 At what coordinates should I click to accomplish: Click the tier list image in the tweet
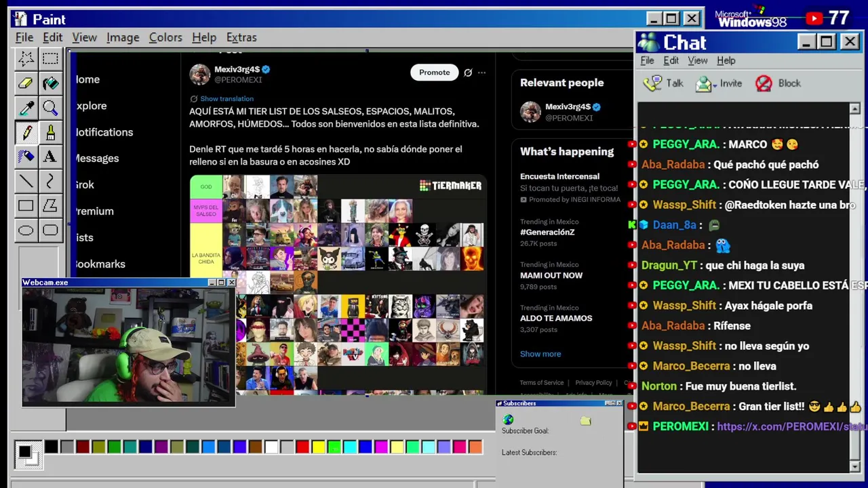tap(337, 285)
